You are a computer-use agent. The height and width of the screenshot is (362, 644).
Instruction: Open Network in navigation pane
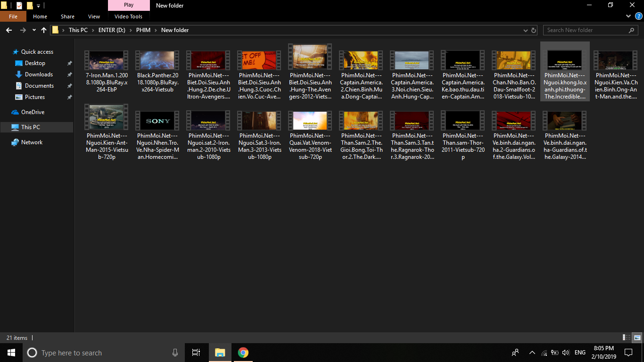[x=32, y=142]
